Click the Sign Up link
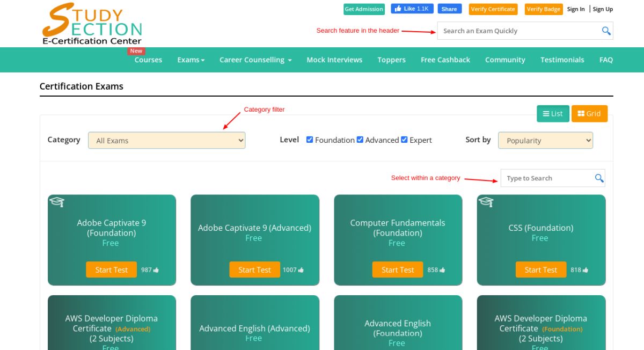 pos(603,9)
